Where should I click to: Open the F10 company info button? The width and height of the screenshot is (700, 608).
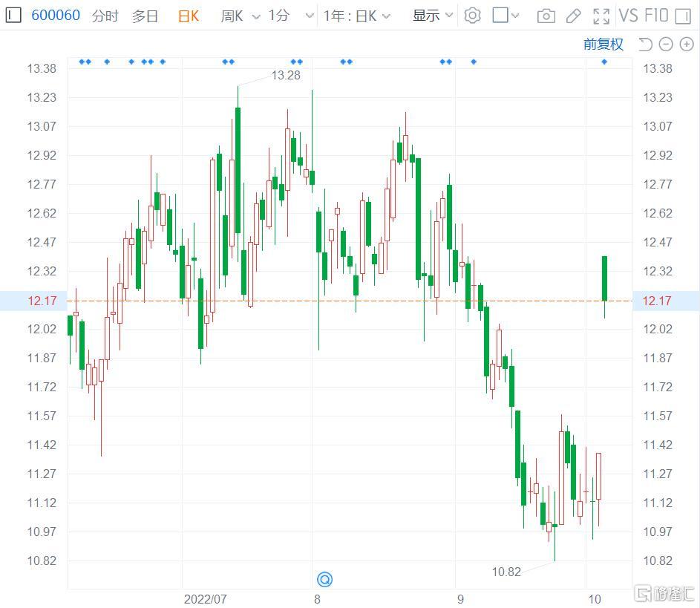tap(656, 16)
